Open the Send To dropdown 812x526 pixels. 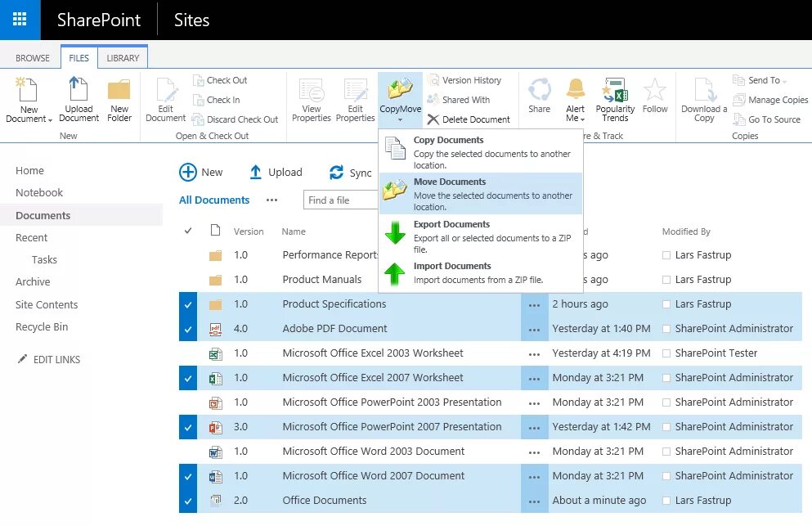tap(760, 80)
